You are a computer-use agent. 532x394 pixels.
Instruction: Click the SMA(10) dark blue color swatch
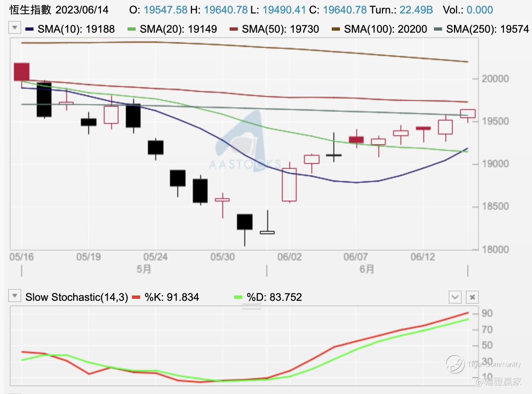point(29,29)
